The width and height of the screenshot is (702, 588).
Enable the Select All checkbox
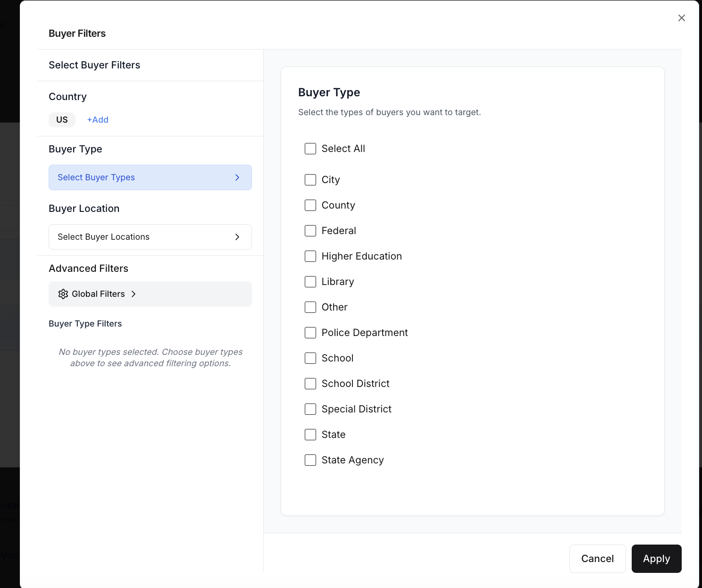click(310, 148)
